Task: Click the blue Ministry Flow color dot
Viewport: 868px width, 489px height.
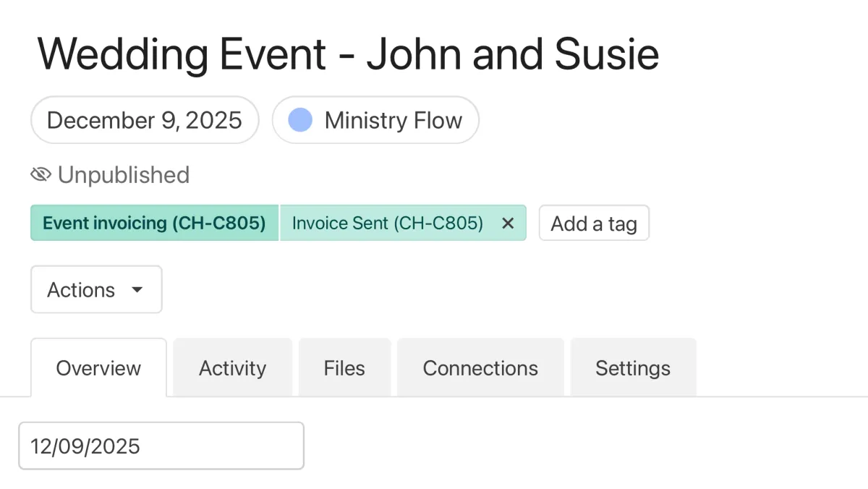Action: [x=300, y=120]
